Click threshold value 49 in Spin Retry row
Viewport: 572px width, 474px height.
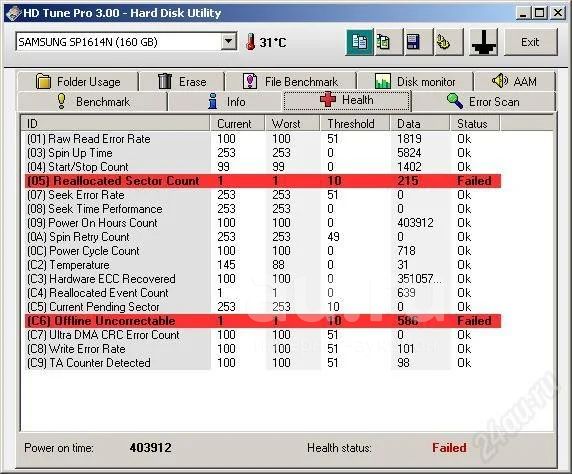point(333,237)
